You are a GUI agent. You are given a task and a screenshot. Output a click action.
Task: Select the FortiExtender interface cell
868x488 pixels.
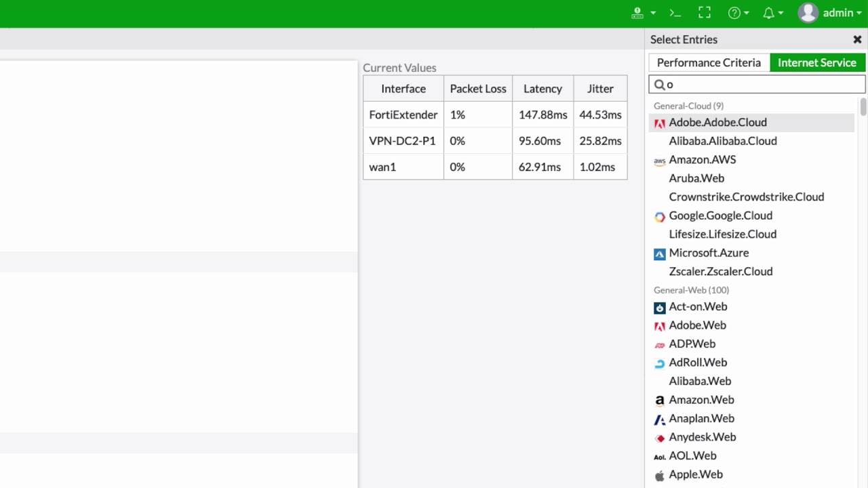click(x=403, y=115)
